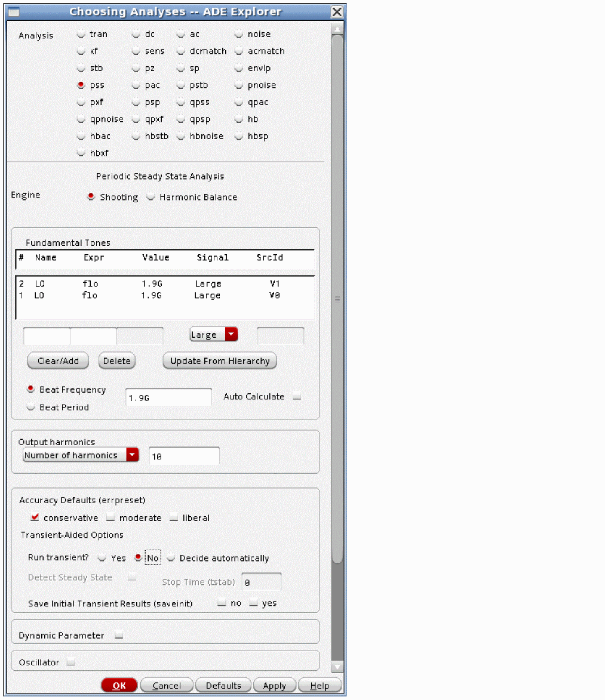This screenshot has width=605, height=700.
Task: Choose the hbnoise analysis option
Action: 180,135
